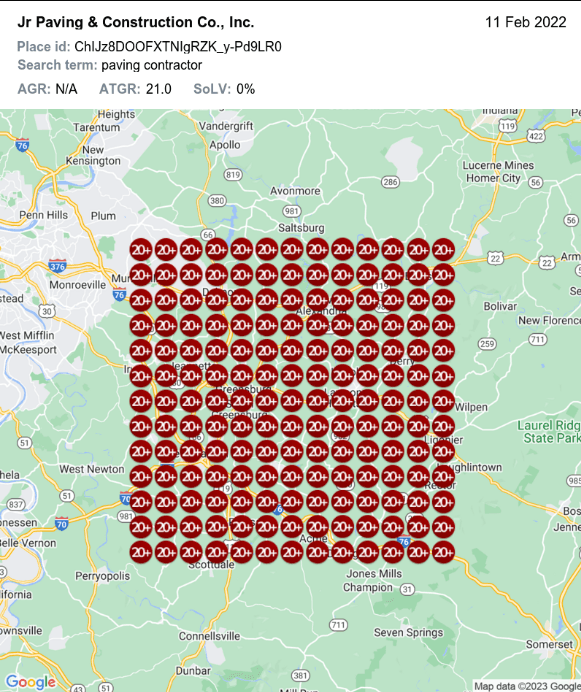
Task: Click the SoLV value 0%
Action: click(245, 89)
